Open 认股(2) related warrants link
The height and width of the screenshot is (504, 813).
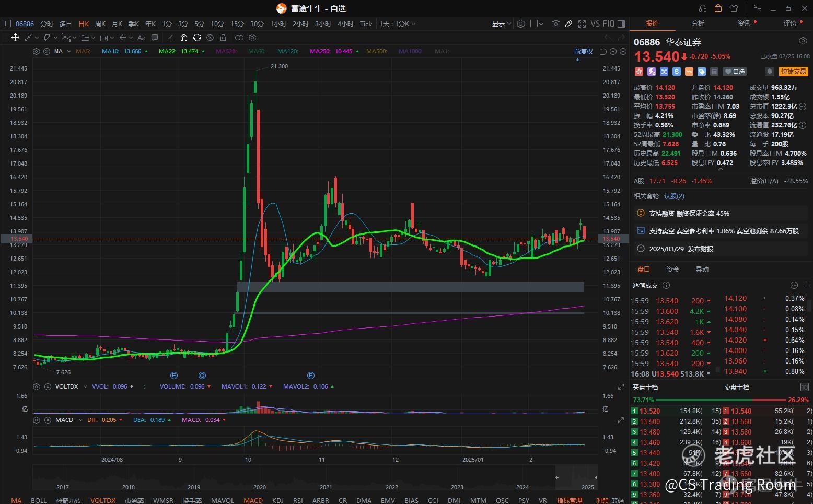[x=674, y=196]
